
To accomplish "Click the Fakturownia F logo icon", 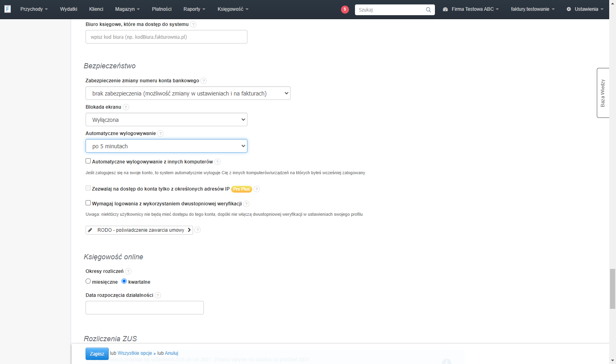I will [8, 9].
